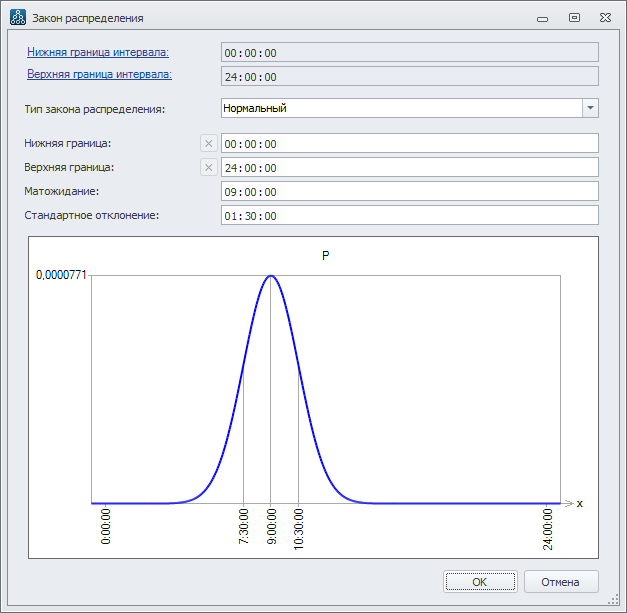Image resolution: width=627 pixels, height=613 pixels.
Task: Open the Верхняя граница интервала link
Action: pos(99,75)
